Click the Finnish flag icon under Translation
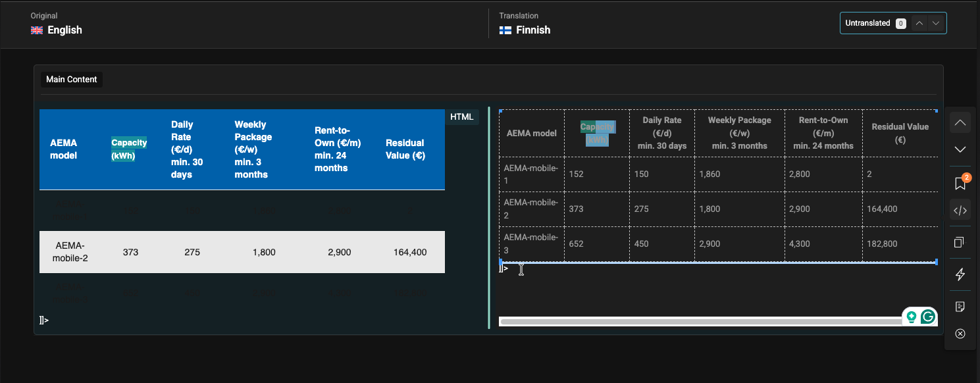This screenshot has width=980, height=383. [x=504, y=30]
